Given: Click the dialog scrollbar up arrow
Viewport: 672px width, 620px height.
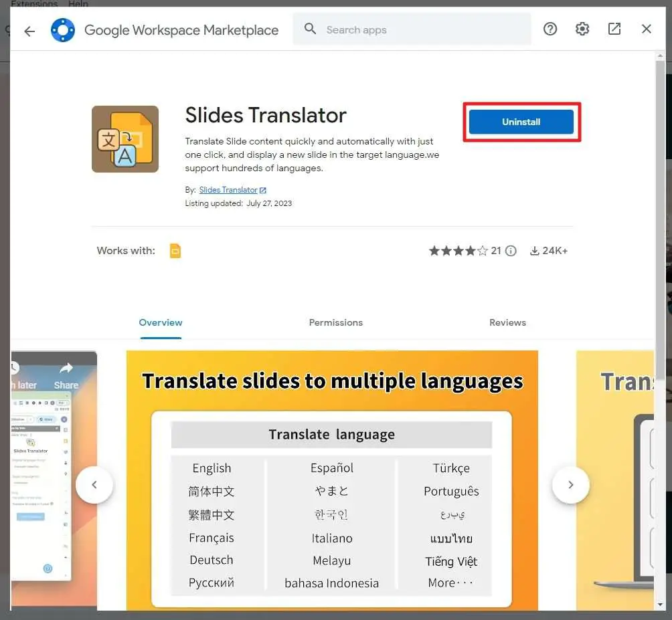Looking at the screenshot, I should pos(660,56).
